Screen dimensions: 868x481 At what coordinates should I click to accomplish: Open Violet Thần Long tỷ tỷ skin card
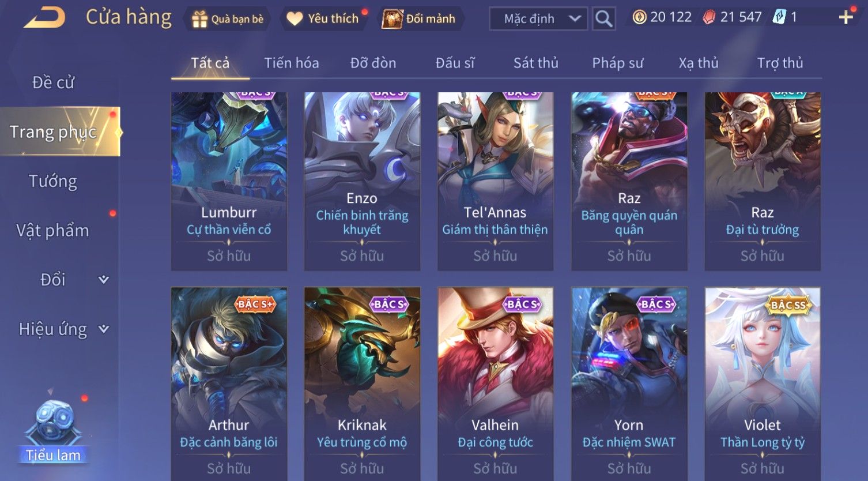click(763, 384)
